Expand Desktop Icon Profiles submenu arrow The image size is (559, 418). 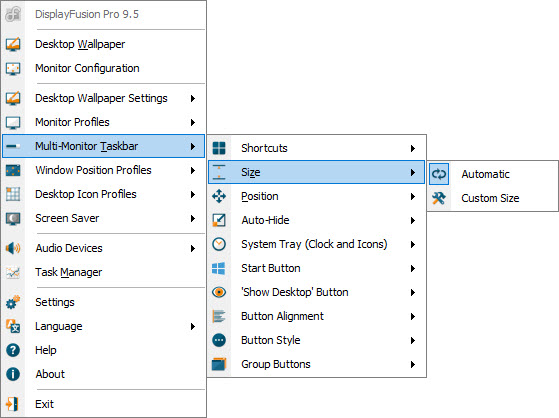tap(193, 194)
